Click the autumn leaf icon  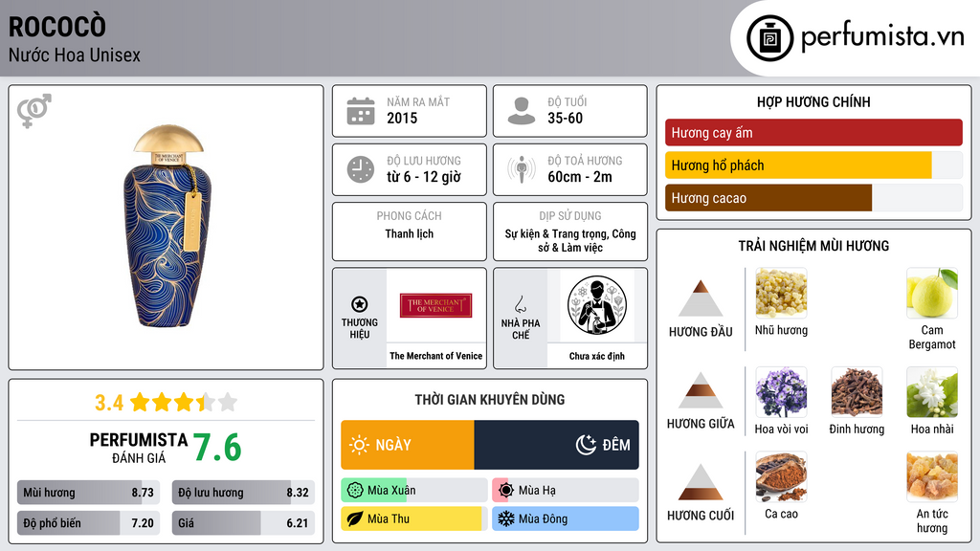(355, 518)
